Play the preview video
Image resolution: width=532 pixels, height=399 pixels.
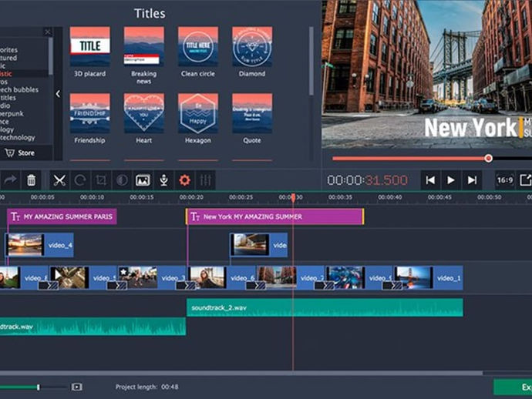click(451, 180)
